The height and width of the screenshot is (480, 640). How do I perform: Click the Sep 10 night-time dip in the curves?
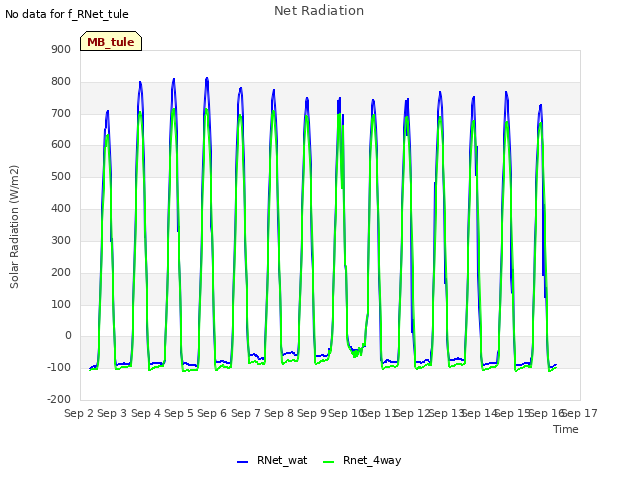click(356, 351)
